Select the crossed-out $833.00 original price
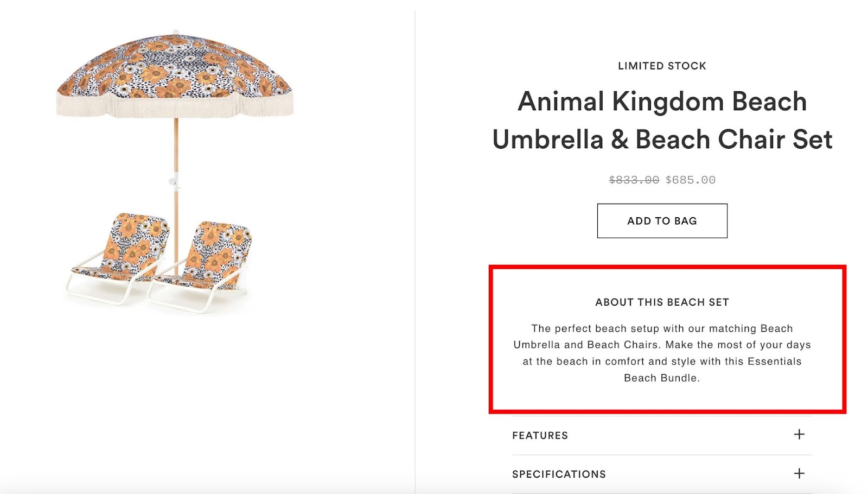Screen dimensions: 868x494 634,180
